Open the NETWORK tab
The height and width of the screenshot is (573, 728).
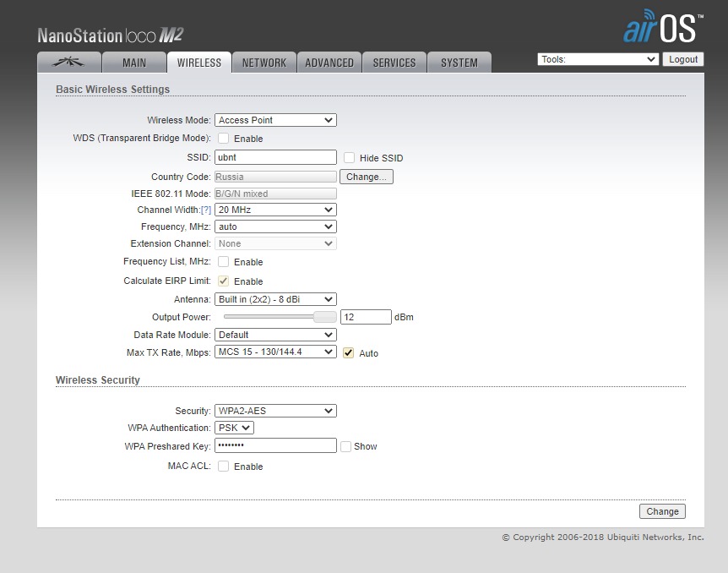coord(264,63)
